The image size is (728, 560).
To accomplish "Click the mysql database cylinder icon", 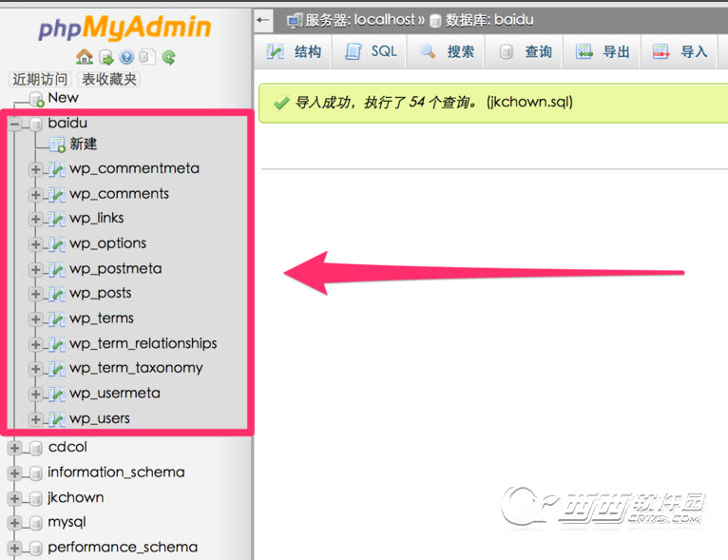I will point(36,523).
